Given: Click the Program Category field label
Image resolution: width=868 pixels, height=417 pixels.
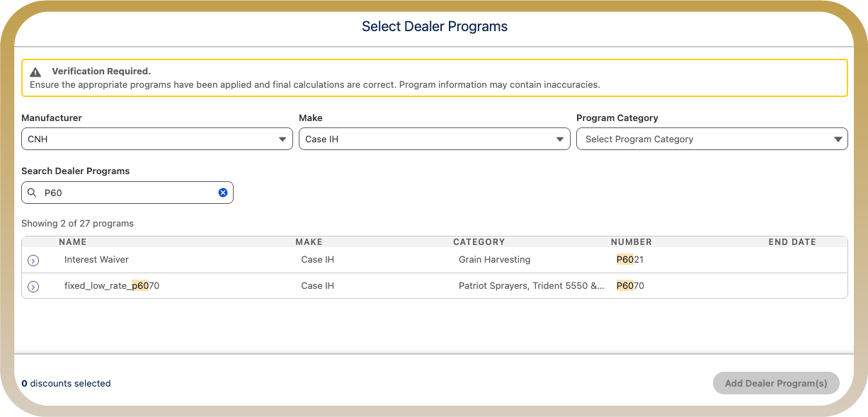Looking at the screenshot, I should point(617,118).
